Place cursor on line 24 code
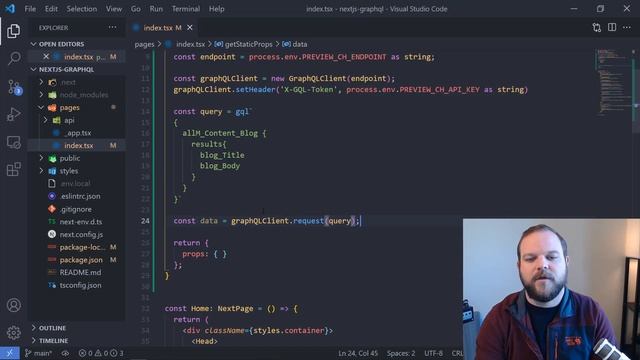Screen dimensions: 640x360 pyautogui.click(x=266, y=221)
